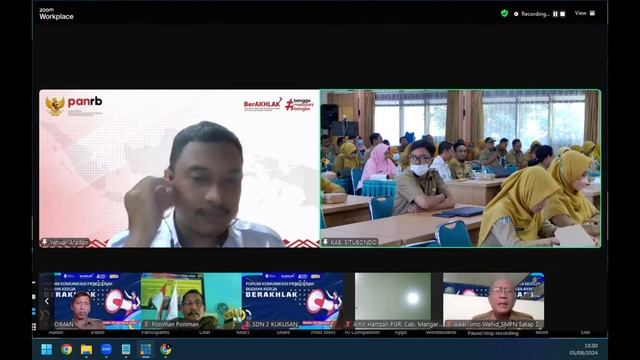The image size is (640, 360).
Task: Click the taskbar clock and date
Action: coord(584,349)
